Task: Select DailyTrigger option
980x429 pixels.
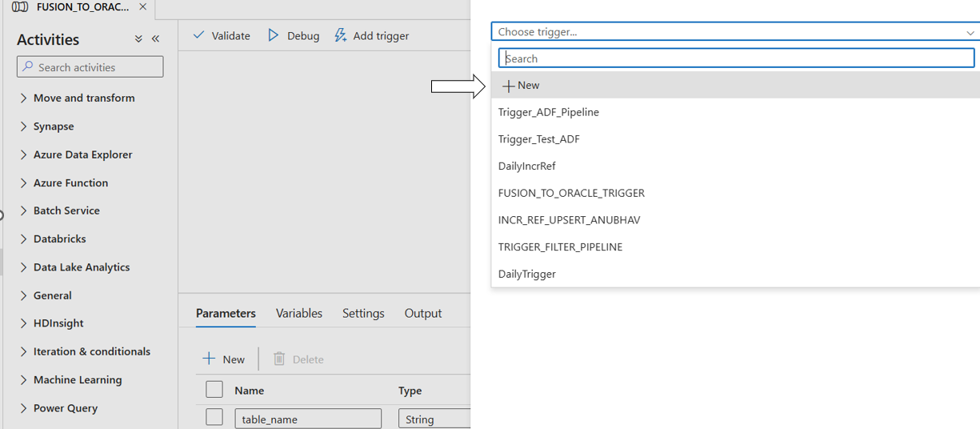Action: tap(735, 274)
